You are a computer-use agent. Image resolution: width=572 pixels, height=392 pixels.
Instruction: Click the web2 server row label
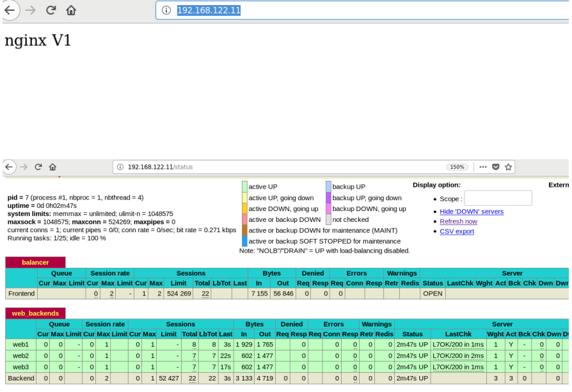(20, 356)
